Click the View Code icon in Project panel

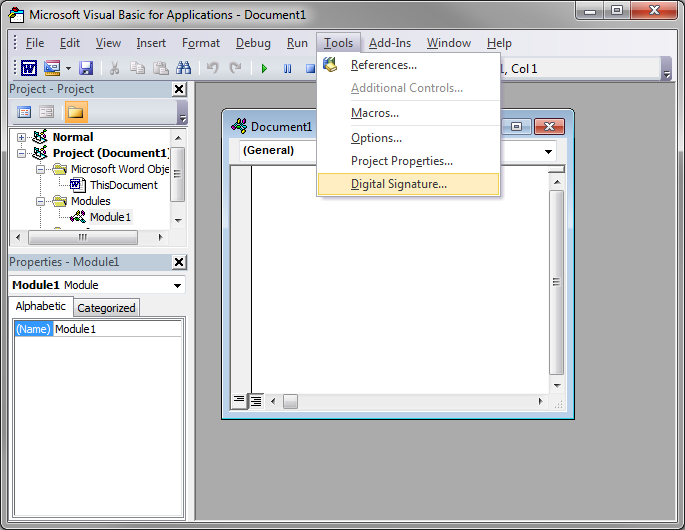click(25, 112)
